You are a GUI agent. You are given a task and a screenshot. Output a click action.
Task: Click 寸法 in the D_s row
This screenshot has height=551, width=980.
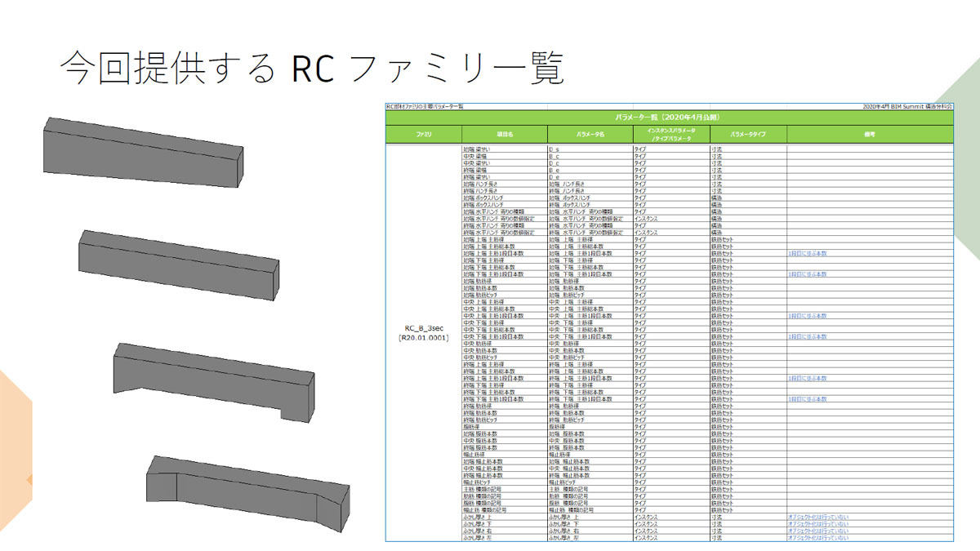716,150
